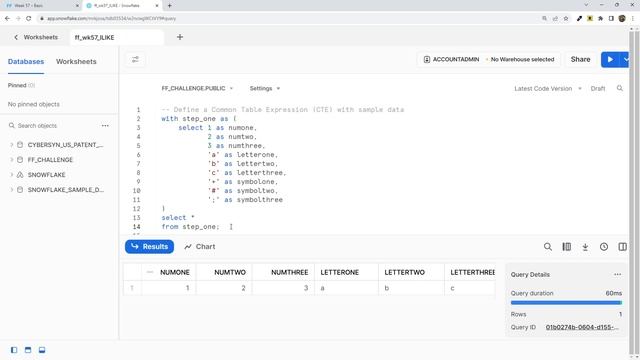Open ACCOUNTADMIN role and warehouse selector
640x360 pixels.
pos(489,60)
